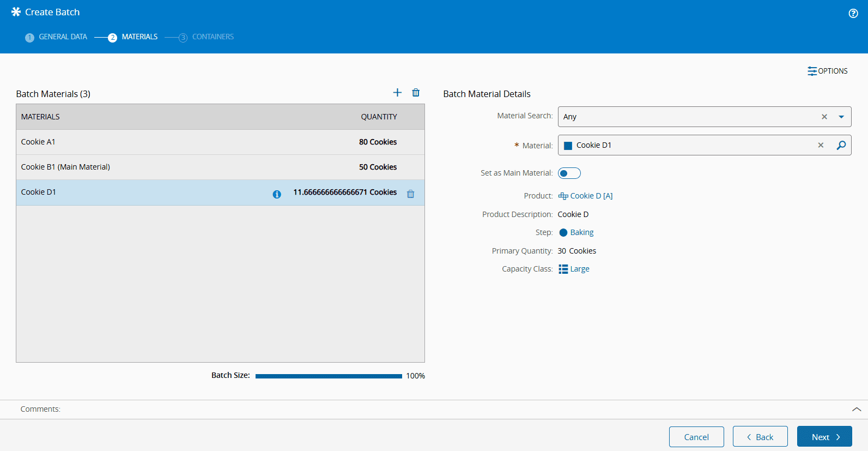Click the Batch Size progress bar

[329, 376]
